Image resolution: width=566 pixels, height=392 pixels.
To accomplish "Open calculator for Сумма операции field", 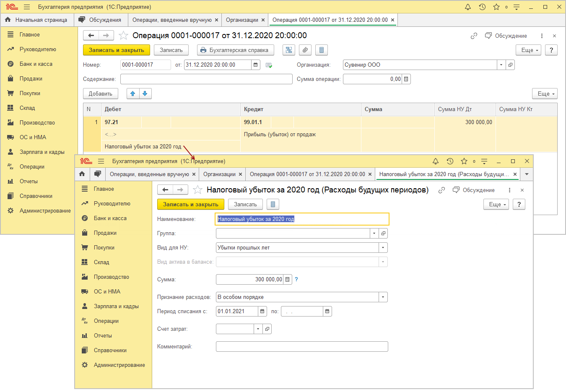I will pos(406,79).
